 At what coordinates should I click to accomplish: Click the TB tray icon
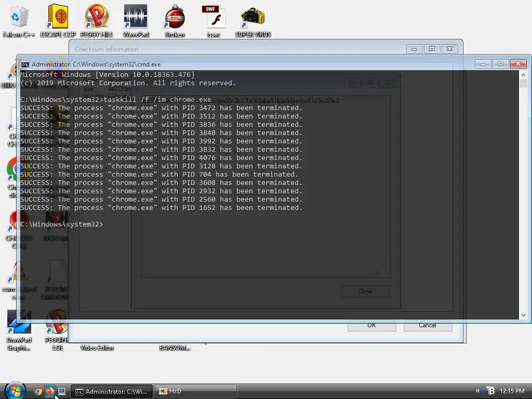490,391
